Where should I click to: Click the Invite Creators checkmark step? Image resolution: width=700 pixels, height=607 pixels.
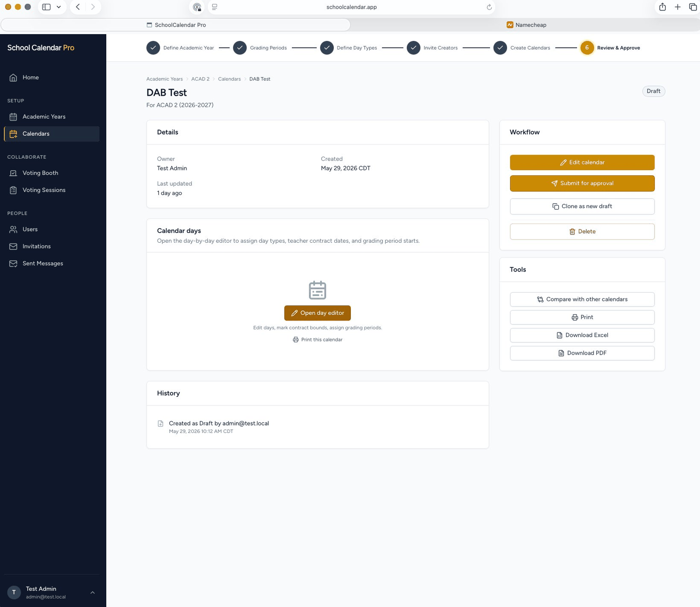(x=413, y=48)
